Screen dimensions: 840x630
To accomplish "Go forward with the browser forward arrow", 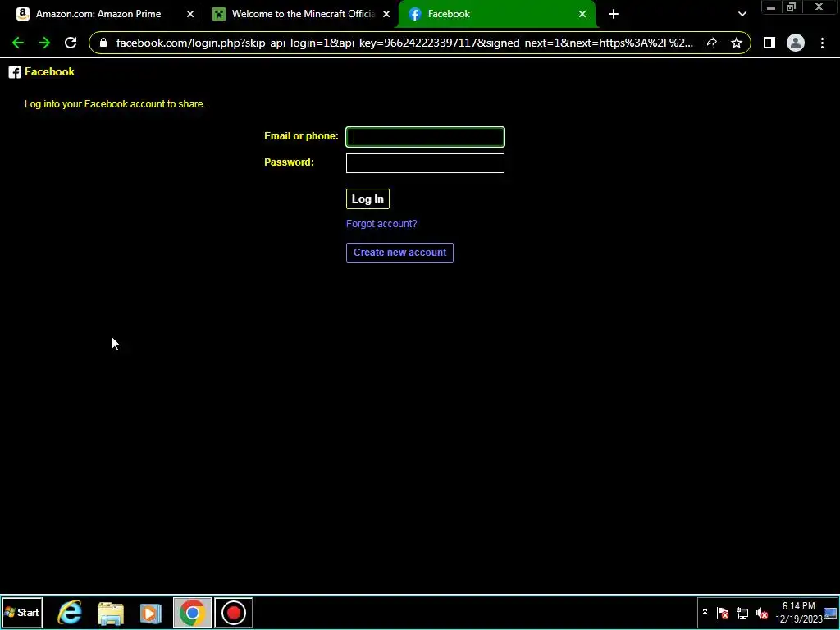I will tap(44, 43).
